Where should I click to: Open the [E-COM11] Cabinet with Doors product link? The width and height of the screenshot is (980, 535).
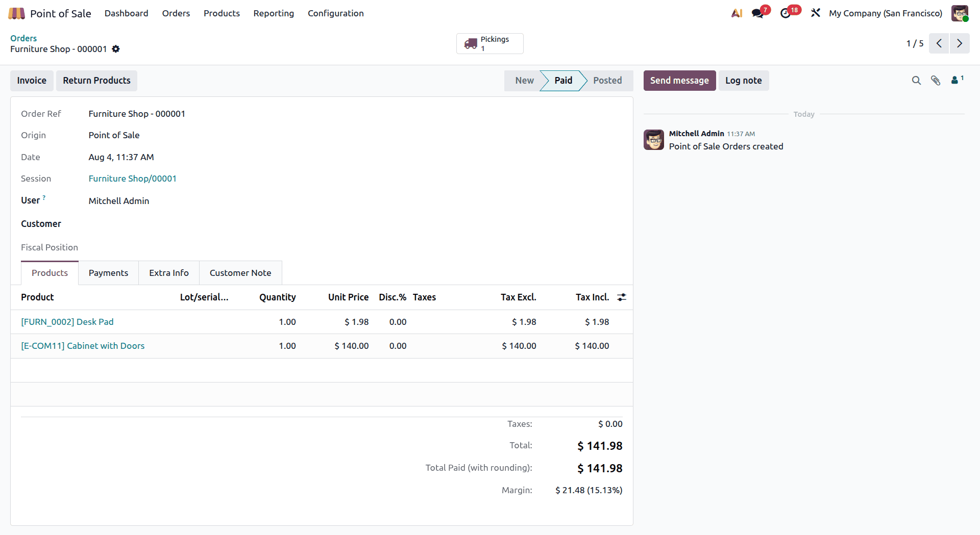tap(83, 346)
